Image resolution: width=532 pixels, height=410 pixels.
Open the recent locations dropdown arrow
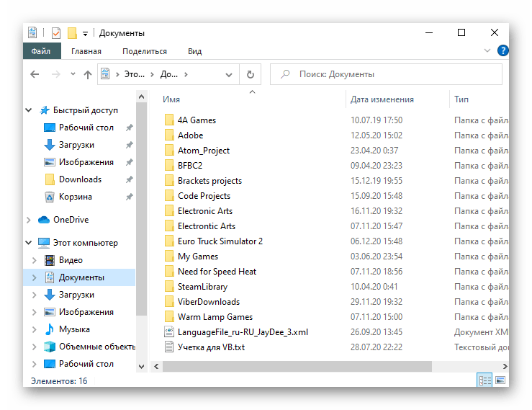click(x=73, y=74)
